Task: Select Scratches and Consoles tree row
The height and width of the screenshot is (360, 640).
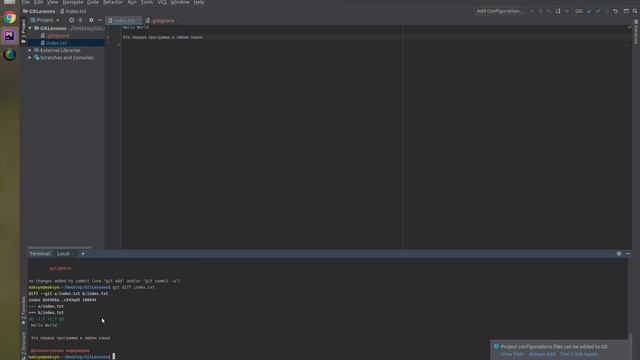Action: point(67,58)
